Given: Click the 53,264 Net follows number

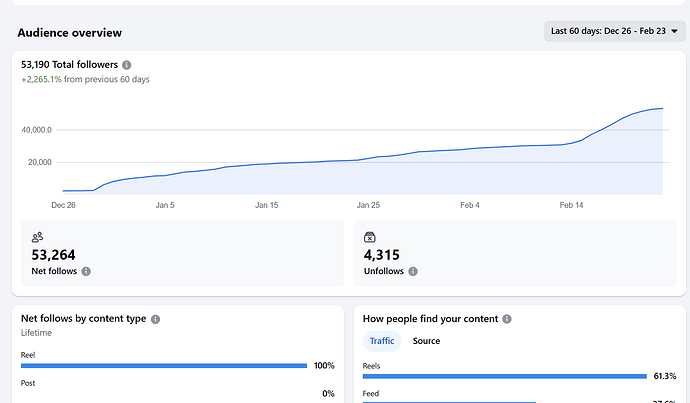Looking at the screenshot, I should click(54, 255).
